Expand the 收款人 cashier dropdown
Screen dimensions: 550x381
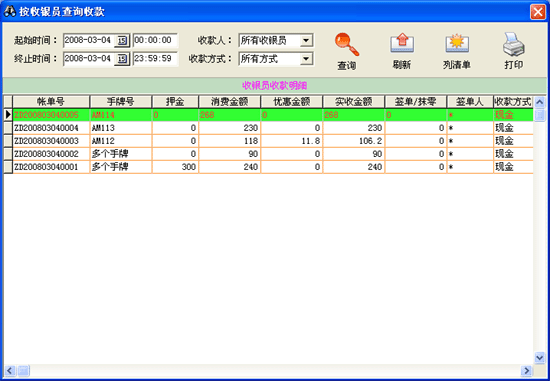(306, 41)
